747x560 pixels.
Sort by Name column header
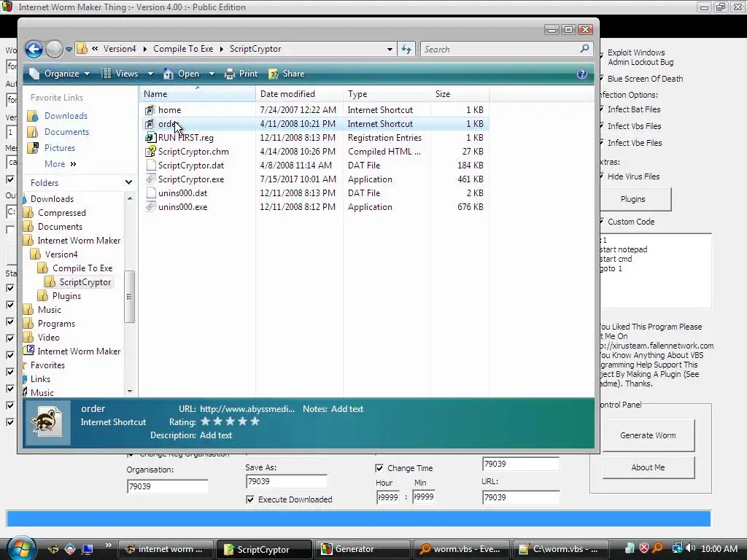198,94
